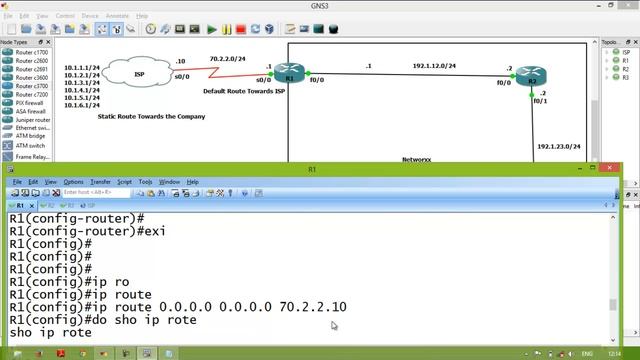Viewport: 640px width, 360px height.
Task: Select Router c1700 node type
Action: click(x=26, y=52)
